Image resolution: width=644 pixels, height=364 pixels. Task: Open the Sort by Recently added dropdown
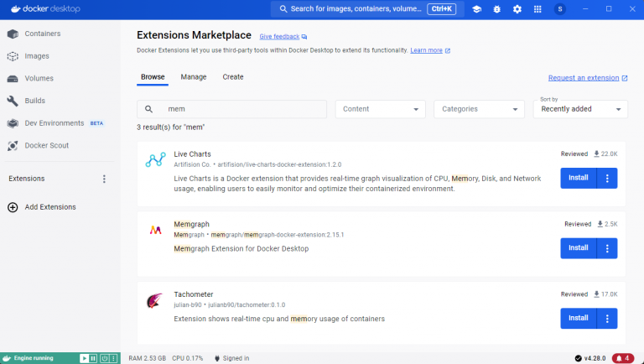click(x=580, y=109)
